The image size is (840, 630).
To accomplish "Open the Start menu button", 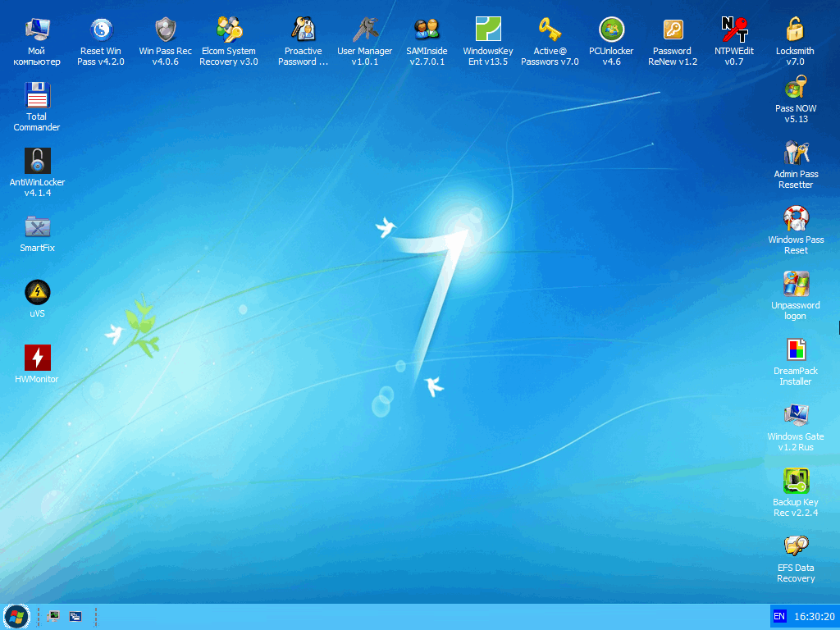I will (x=16, y=617).
